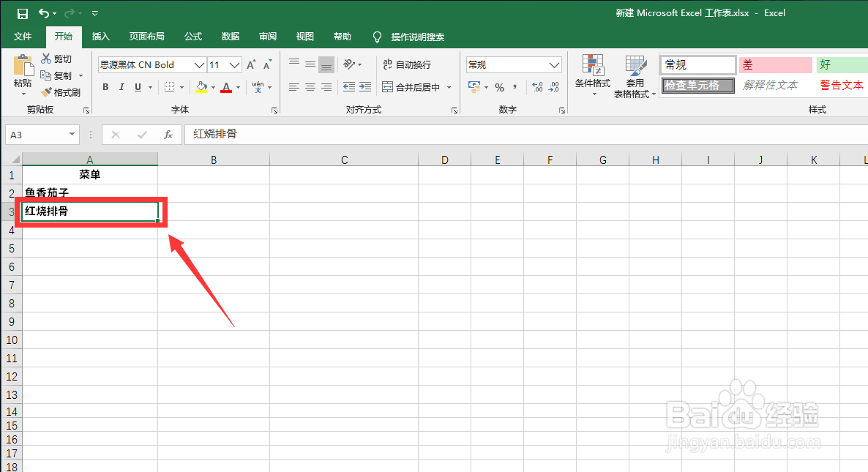The width and height of the screenshot is (868, 472).
Task: Open the quick access toolbar customize arrow
Action: pyautogui.click(x=94, y=13)
